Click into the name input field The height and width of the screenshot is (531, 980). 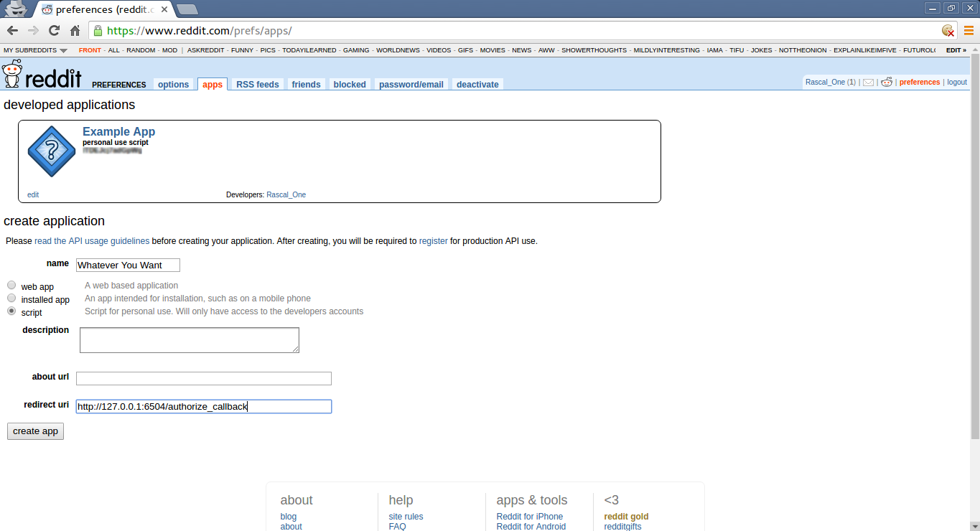(x=128, y=265)
